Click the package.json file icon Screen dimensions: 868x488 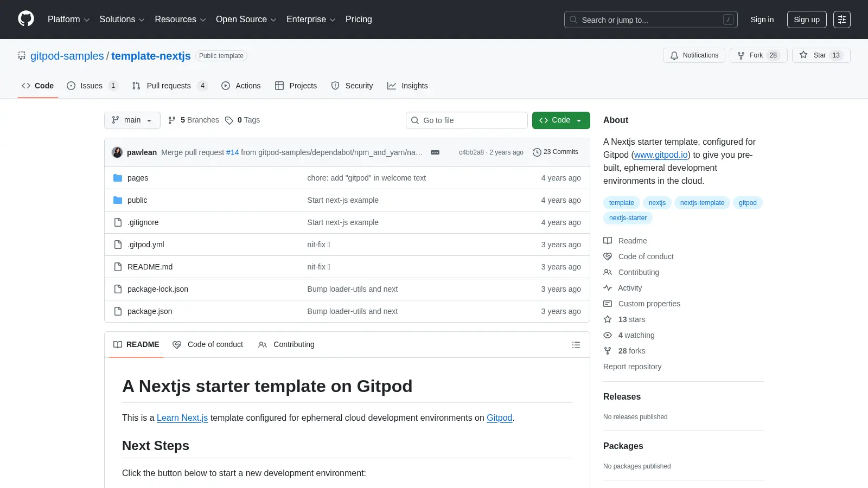pyautogui.click(x=118, y=311)
